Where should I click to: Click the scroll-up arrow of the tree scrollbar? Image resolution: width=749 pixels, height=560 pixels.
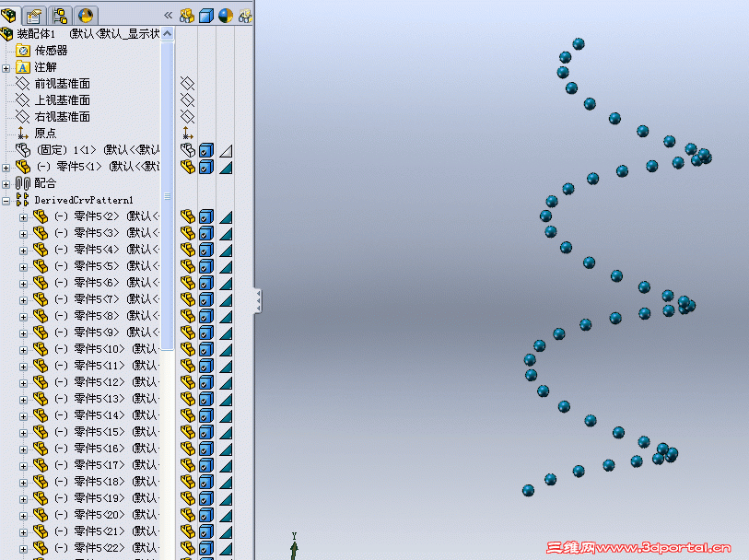tap(167, 34)
